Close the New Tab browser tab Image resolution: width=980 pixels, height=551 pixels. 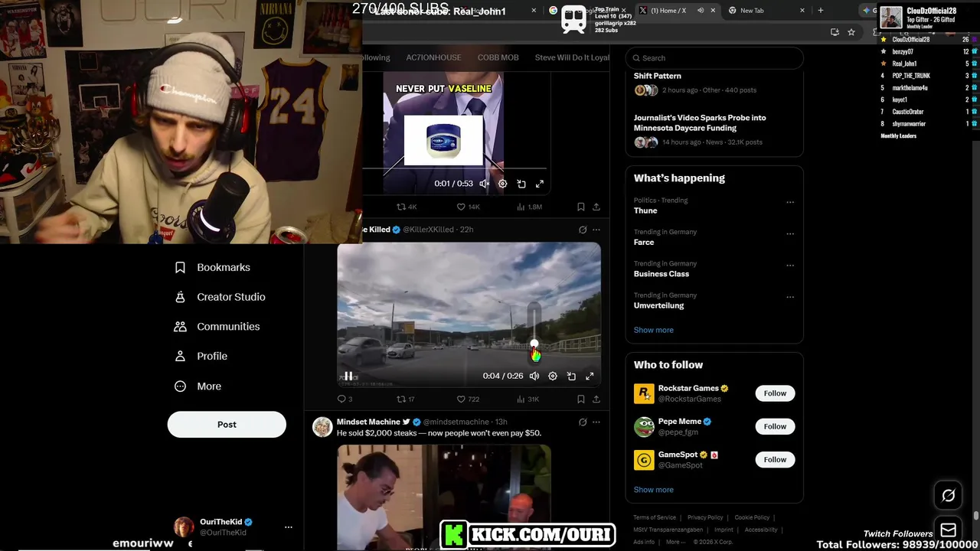point(802,11)
